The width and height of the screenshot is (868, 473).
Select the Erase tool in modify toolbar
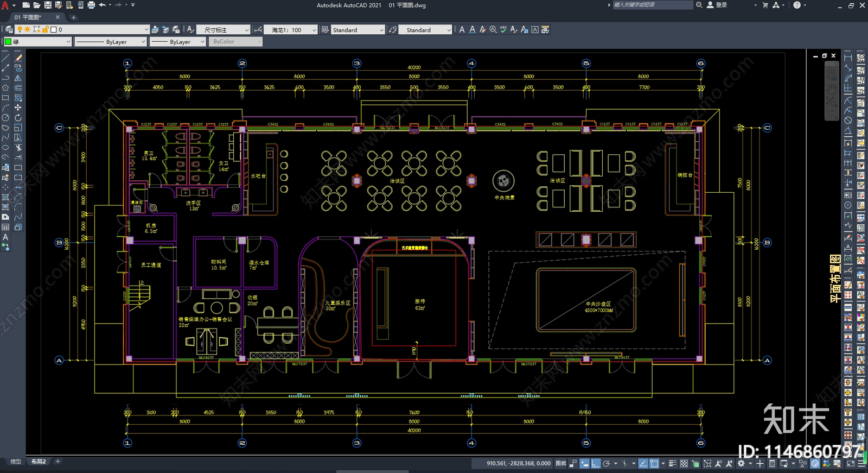click(18, 58)
